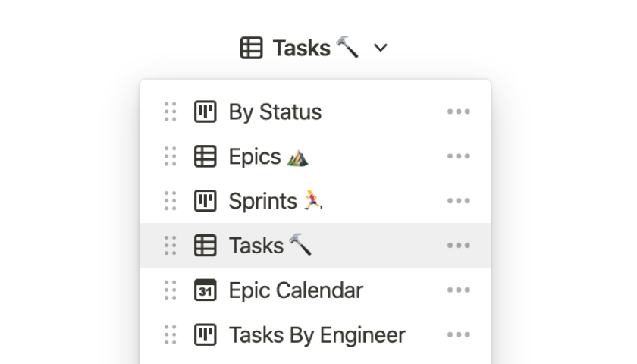Click the drag handle for Tasks By Engineer

[171, 334]
